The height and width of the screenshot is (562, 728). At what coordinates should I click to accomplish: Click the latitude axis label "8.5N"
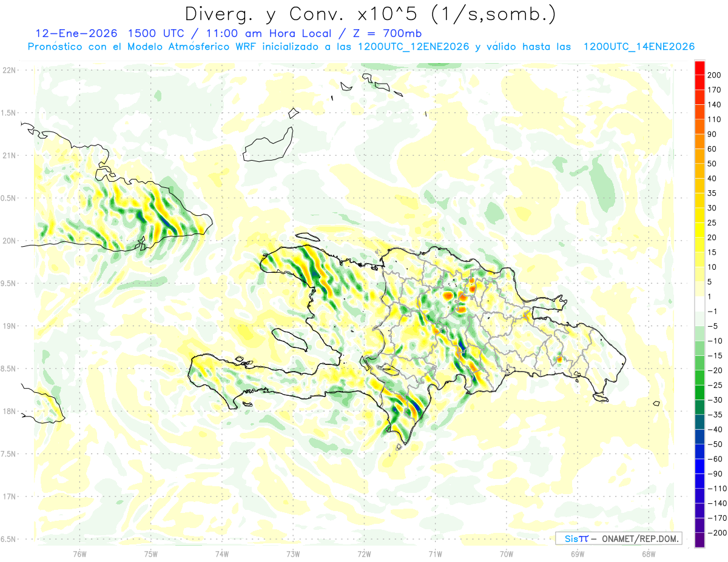tap(9, 369)
